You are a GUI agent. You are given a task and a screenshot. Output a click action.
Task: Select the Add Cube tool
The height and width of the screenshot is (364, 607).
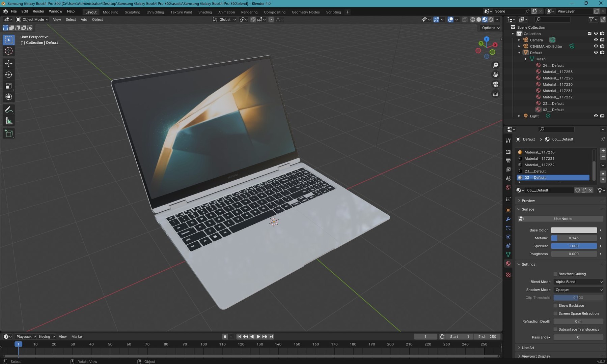coord(9,133)
